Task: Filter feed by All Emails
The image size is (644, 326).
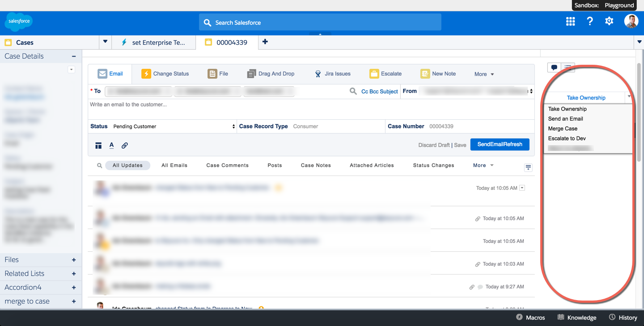Action: click(174, 165)
